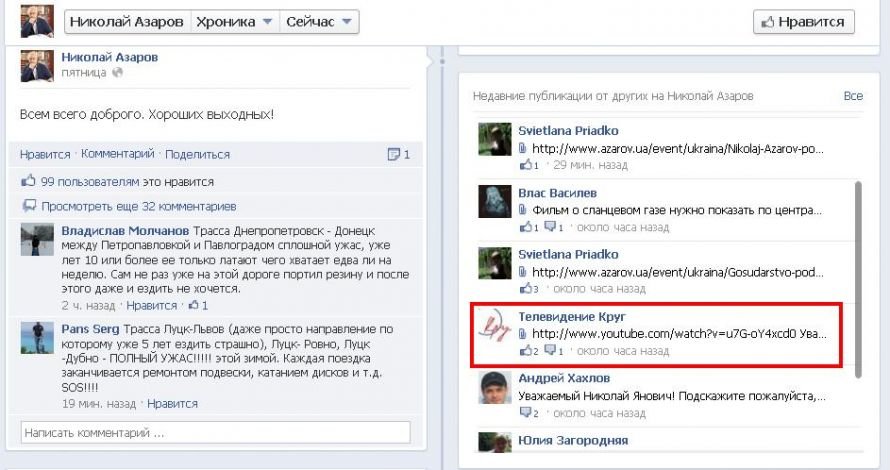Click the globe privacy icon next to пятница
The width and height of the screenshot is (890, 470).
118,73
